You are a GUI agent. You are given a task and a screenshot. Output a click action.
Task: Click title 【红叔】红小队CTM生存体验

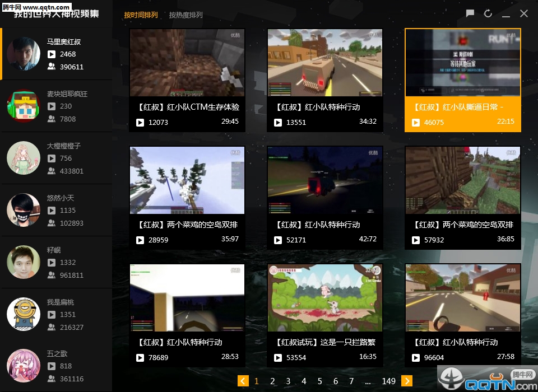click(x=188, y=107)
